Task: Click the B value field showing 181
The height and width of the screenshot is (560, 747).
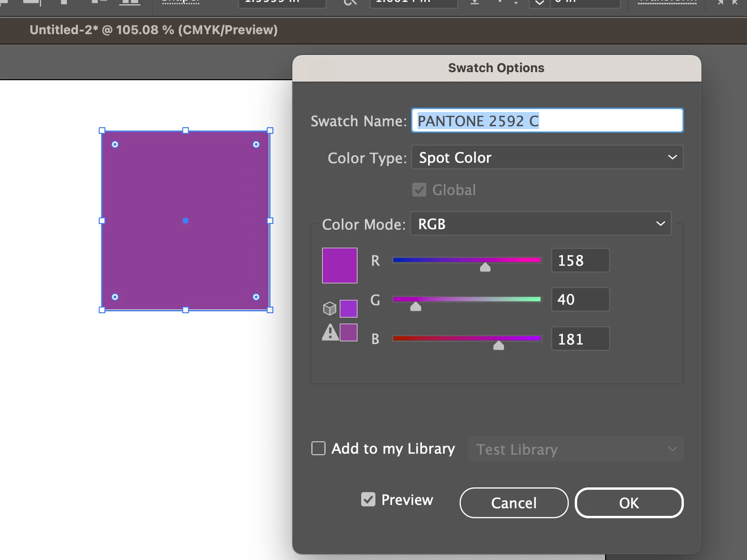Action: click(x=580, y=339)
